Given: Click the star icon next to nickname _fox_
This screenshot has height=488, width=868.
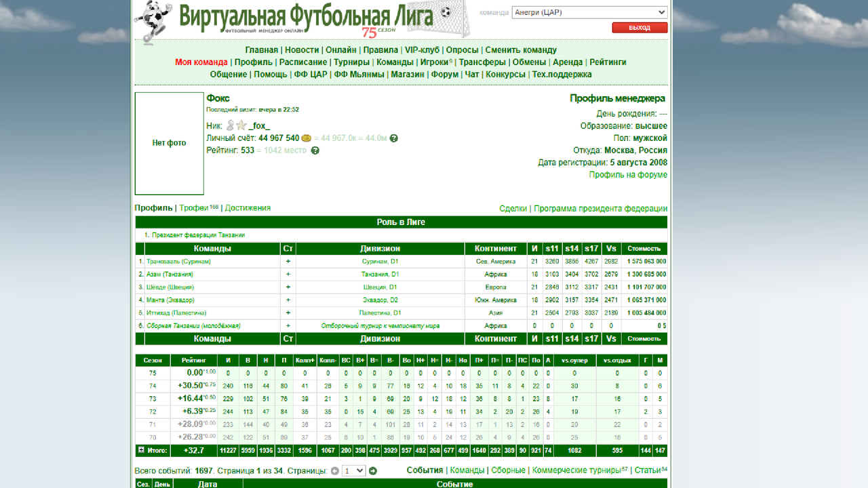Looking at the screenshot, I should pyautogui.click(x=242, y=125).
